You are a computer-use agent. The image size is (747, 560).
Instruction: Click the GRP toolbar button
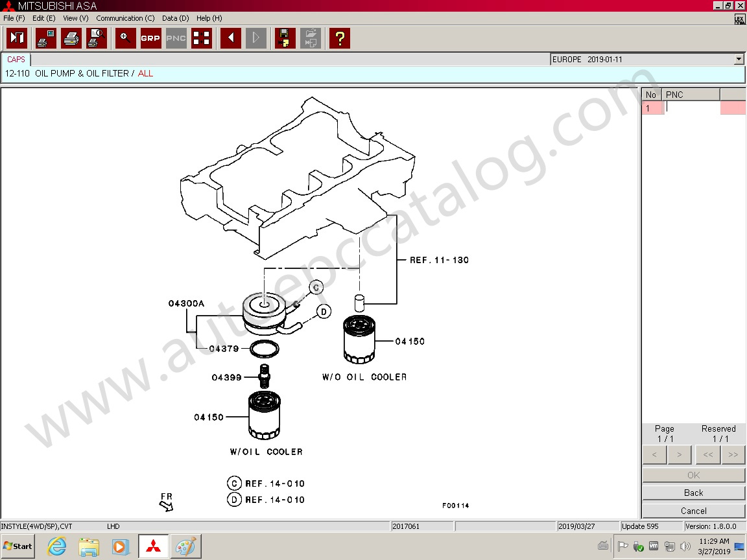click(x=150, y=38)
